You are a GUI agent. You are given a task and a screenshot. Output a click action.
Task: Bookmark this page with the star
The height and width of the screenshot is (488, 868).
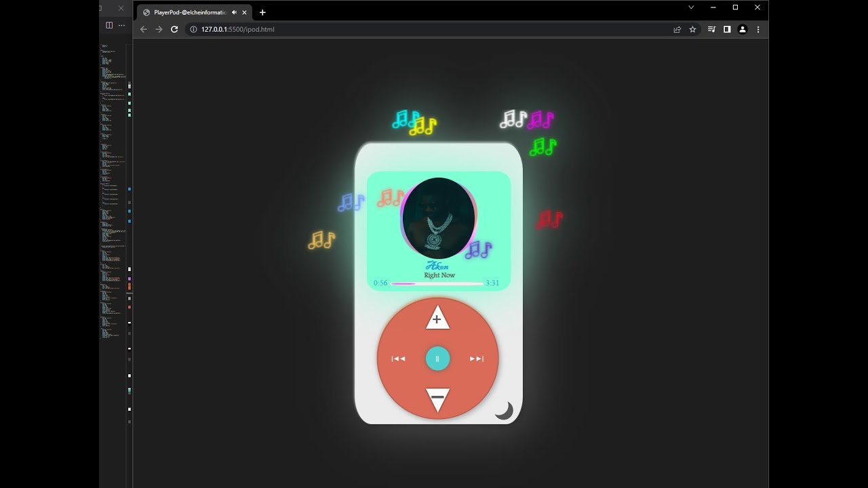(692, 29)
